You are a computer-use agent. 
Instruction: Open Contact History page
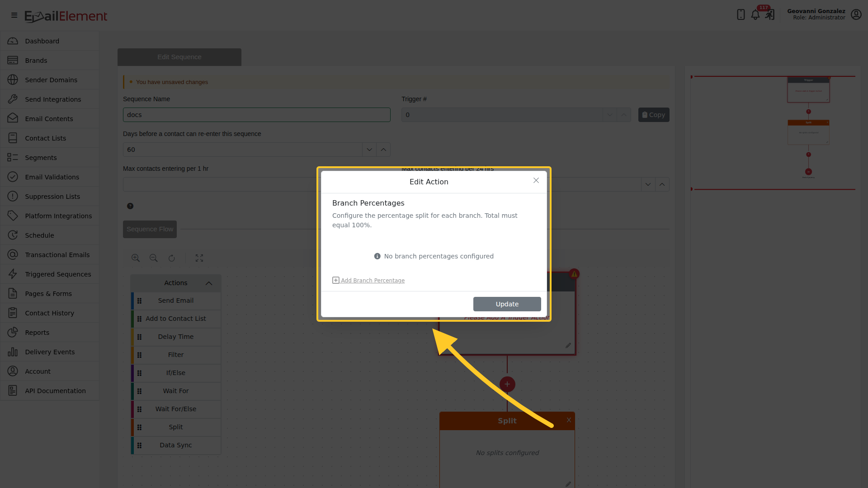(x=50, y=313)
